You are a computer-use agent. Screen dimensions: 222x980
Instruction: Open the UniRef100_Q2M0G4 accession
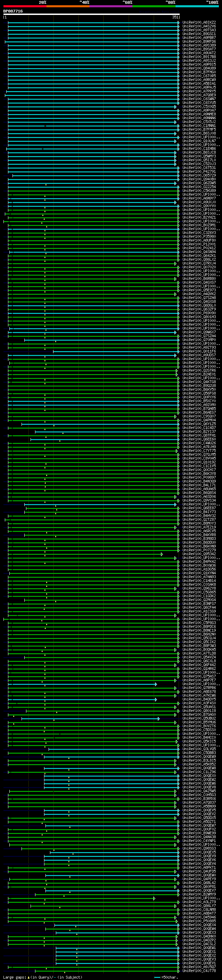coord(199,600)
